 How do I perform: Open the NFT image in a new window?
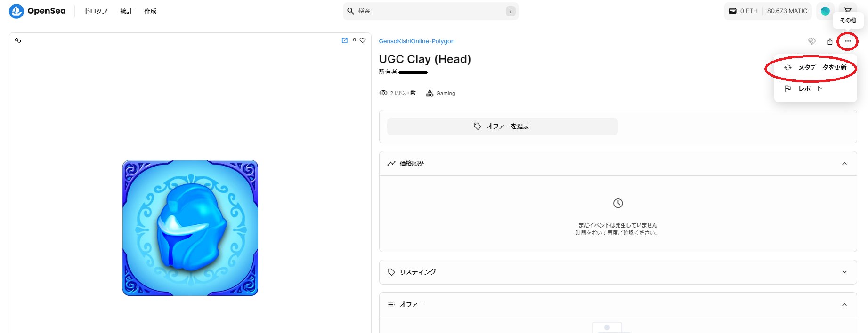point(345,40)
